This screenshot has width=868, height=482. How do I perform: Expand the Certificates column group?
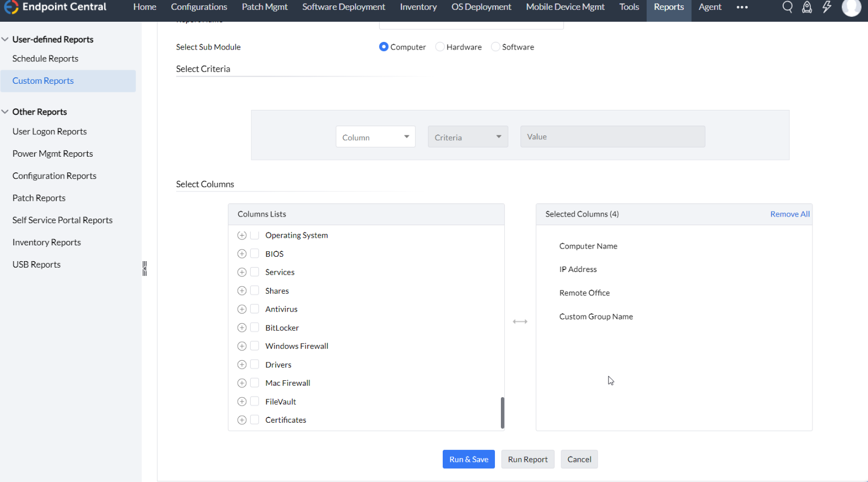[x=242, y=420]
